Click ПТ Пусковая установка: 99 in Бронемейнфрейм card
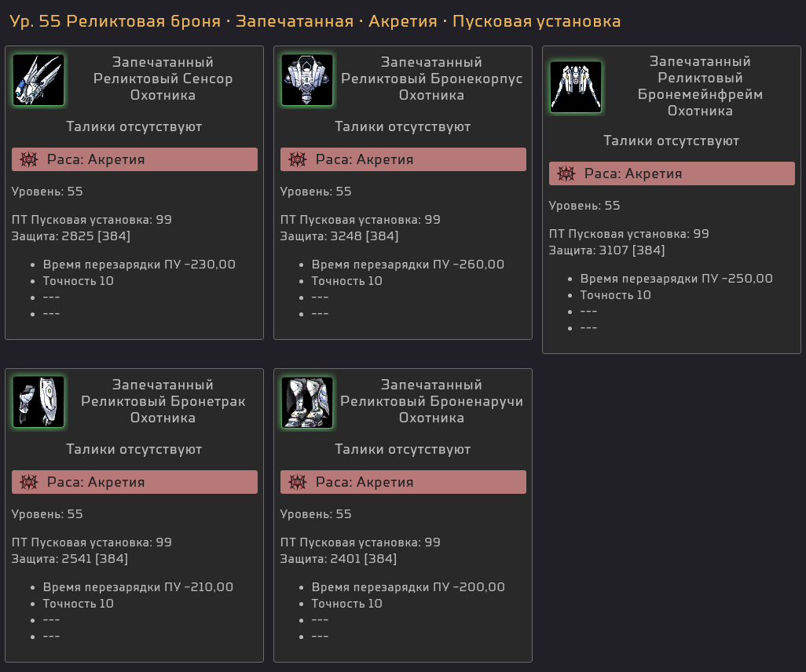This screenshot has height=672, width=806. click(629, 234)
